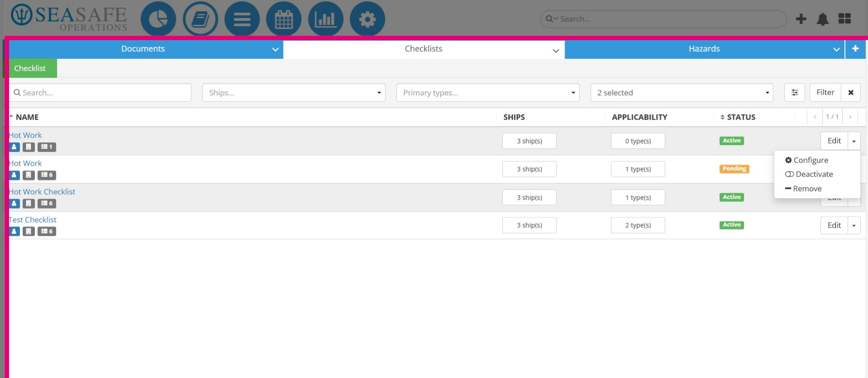Open the settings gear icon in the header
Viewport: 868px width, 378px height.
(x=368, y=19)
